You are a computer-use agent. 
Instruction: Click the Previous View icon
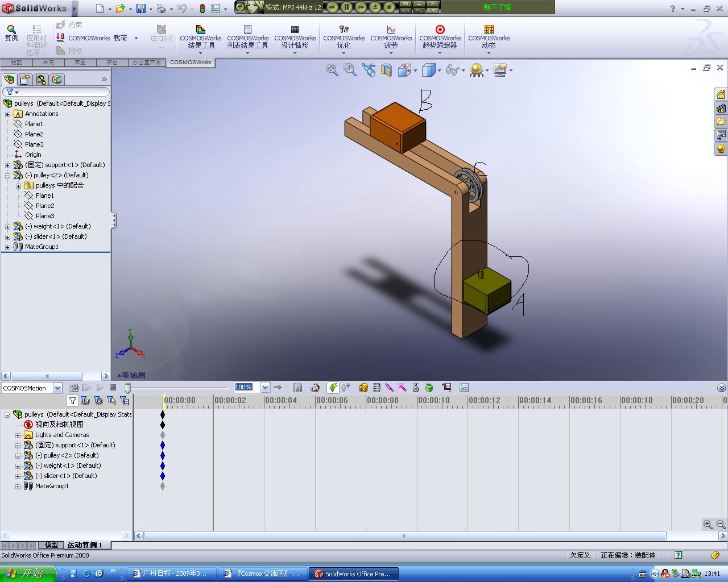pos(369,70)
